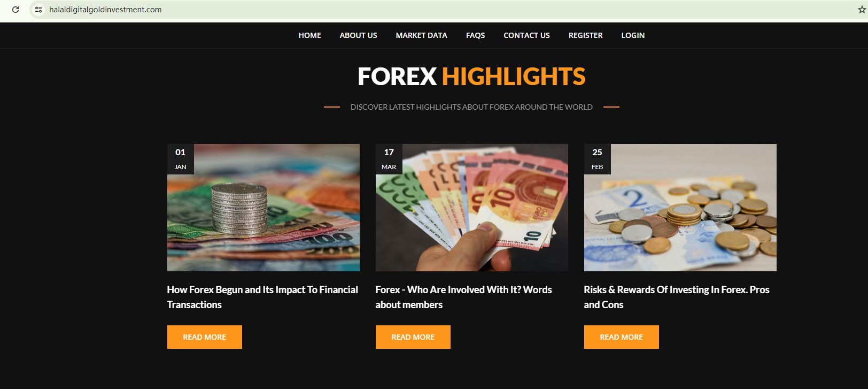Open the stacked coins article thumbnail

263,208
